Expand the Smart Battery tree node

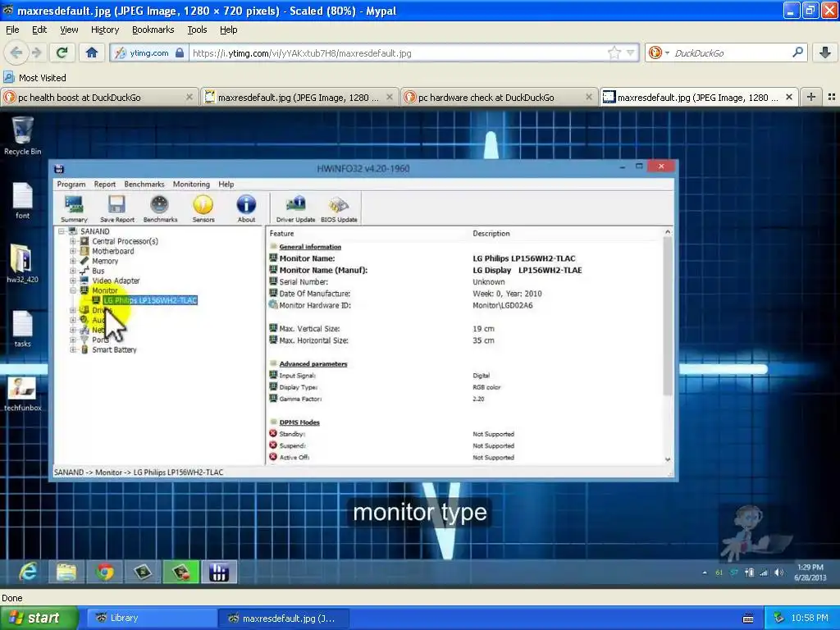point(73,349)
